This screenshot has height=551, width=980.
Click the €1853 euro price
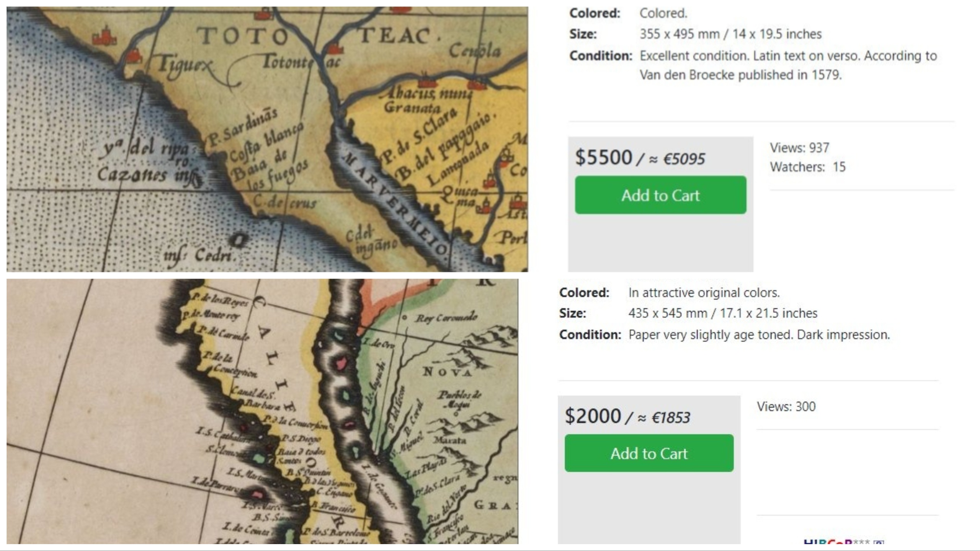point(671,417)
